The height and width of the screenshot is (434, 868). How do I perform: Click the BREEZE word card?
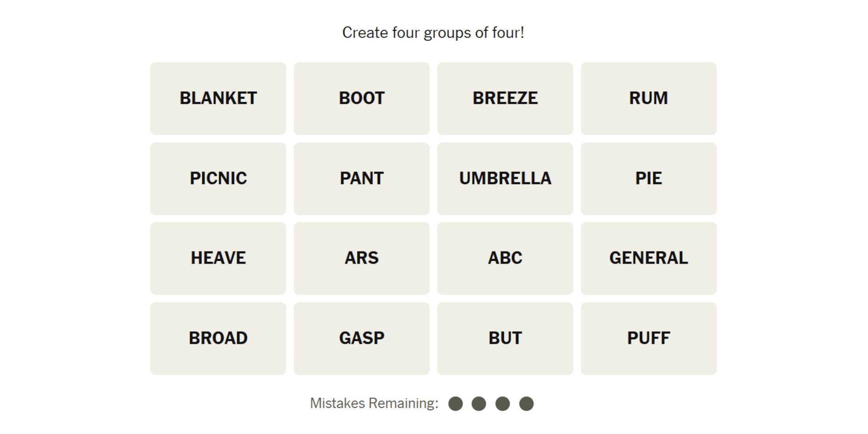pos(505,98)
